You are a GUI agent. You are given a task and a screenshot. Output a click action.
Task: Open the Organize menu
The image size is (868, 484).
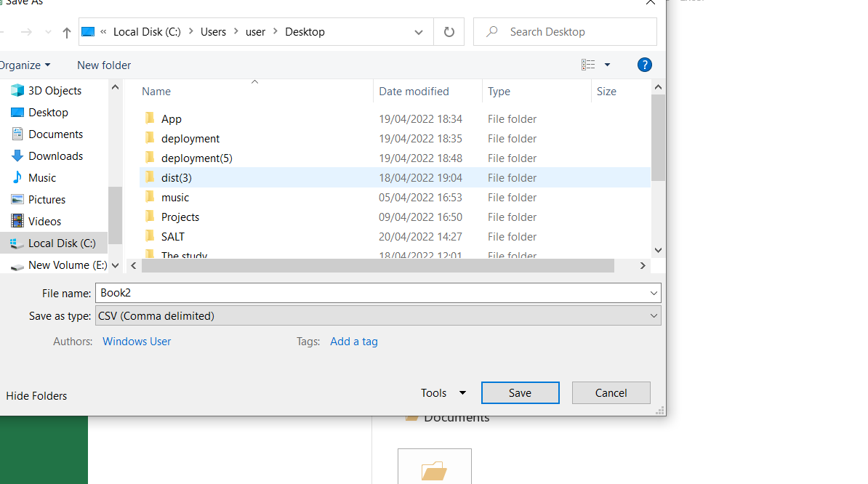tap(25, 65)
